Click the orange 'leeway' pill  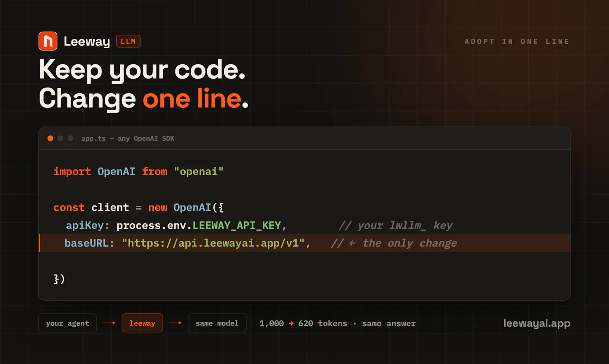[x=142, y=323]
